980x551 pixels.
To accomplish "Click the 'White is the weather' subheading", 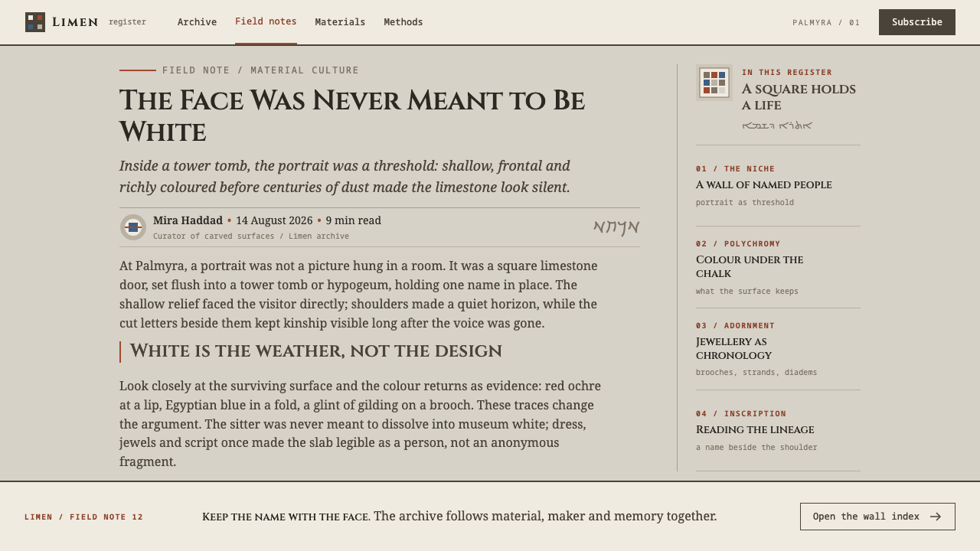I will (x=315, y=351).
